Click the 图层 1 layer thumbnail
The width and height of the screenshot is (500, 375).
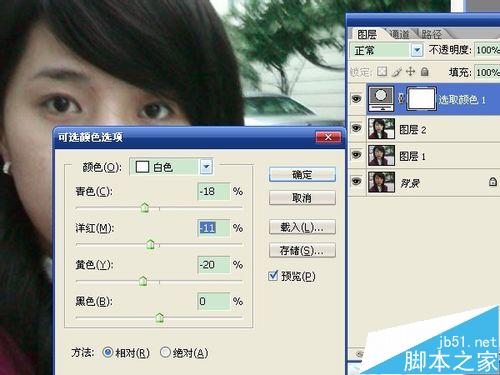[382, 155]
